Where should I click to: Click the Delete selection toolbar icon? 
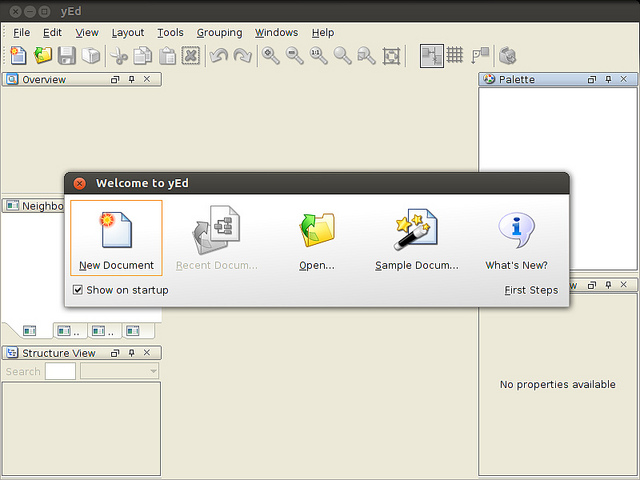click(191, 56)
